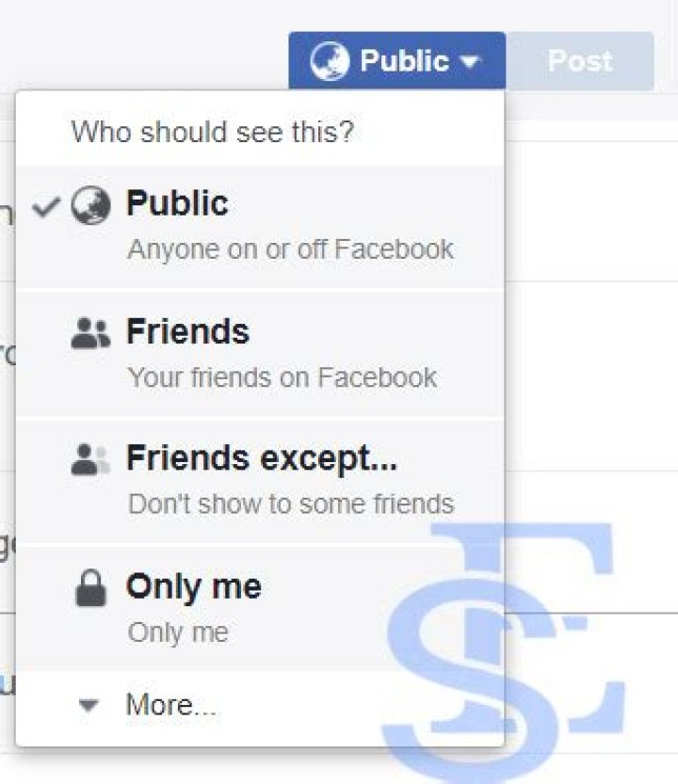Click the gray 'Only me' subtitle text

point(178,632)
